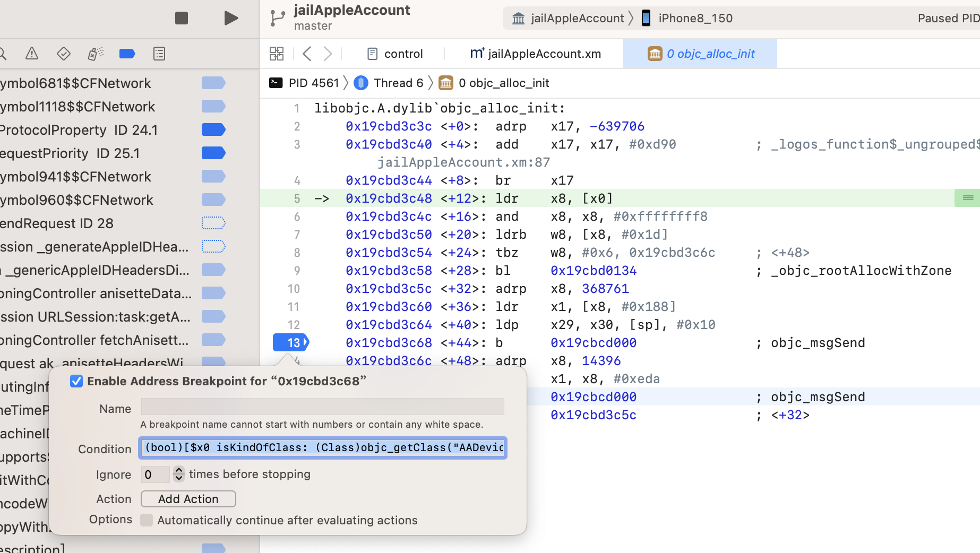Viewport: 980px width, 553px height.
Task: Click the breakpoint Name field
Action: (x=322, y=407)
